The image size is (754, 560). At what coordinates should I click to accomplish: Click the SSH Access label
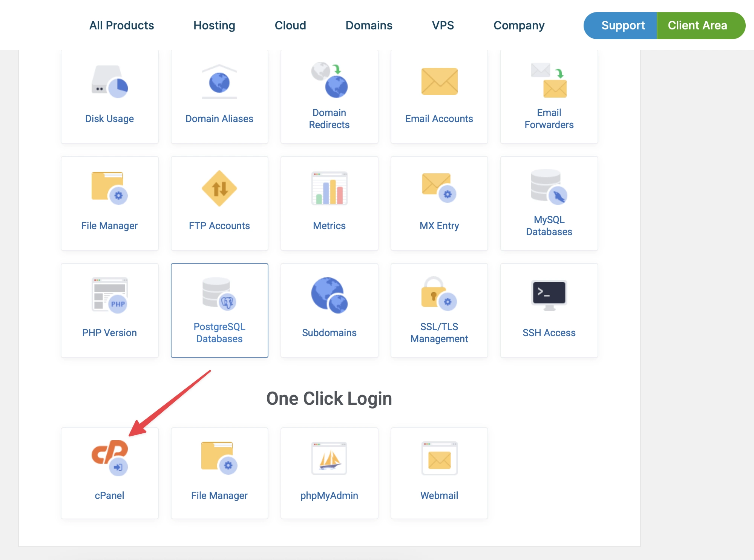(549, 333)
